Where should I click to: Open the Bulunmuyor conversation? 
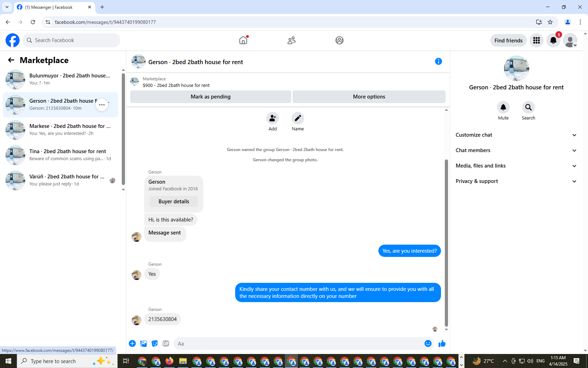pos(60,80)
